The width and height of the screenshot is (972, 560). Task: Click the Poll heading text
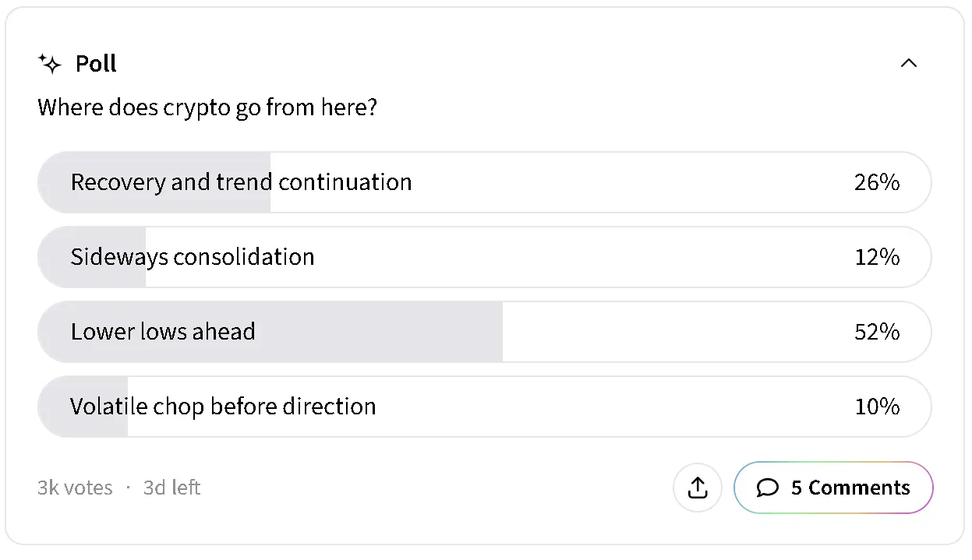pyautogui.click(x=96, y=64)
